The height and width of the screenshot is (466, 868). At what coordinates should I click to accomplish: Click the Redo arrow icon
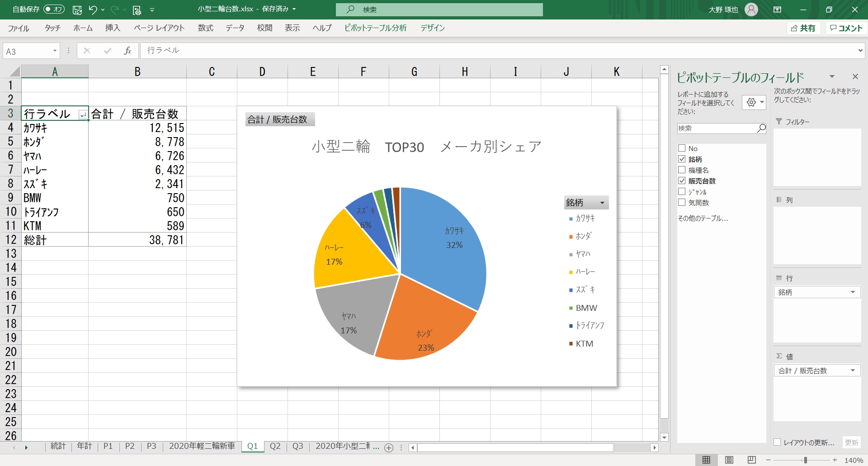pos(115,10)
